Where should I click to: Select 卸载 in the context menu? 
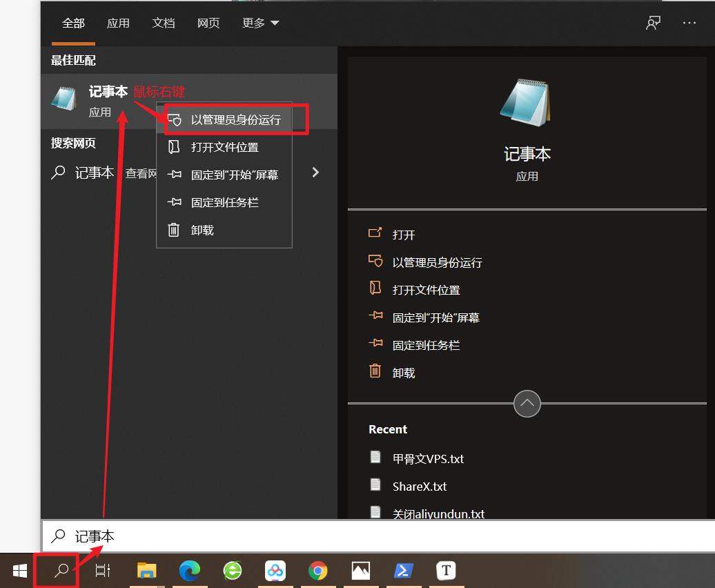coord(202,230)
